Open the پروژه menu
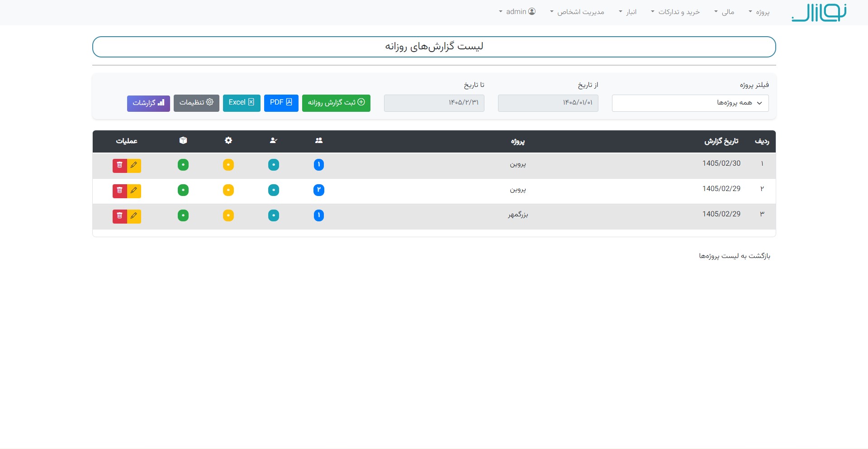The height and width of the screenshot is (449, 868). click(x=759, y=12)
